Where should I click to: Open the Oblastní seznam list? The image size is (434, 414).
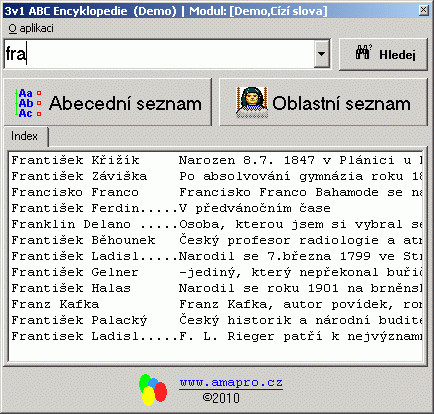[x=323, y=102]
